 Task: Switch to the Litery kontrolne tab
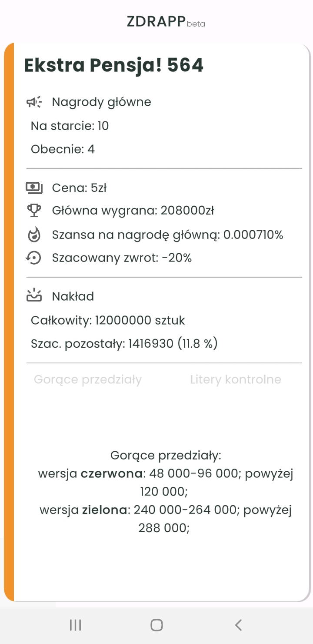(x=236, y=379)
